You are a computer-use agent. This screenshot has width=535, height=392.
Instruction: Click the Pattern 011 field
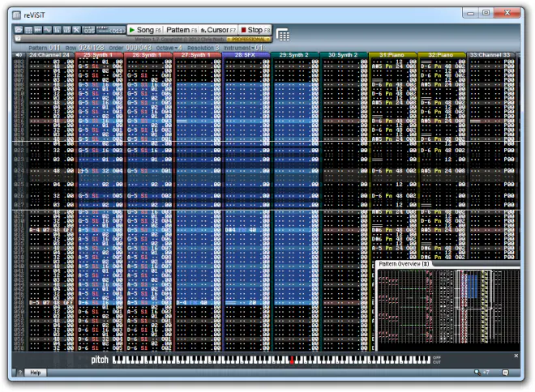click(x=45, y=48)
